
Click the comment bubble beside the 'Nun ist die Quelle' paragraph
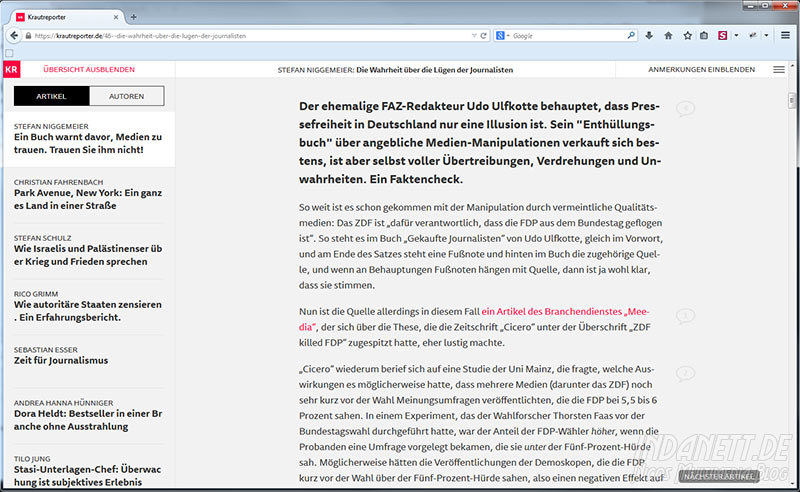(686, 316)
